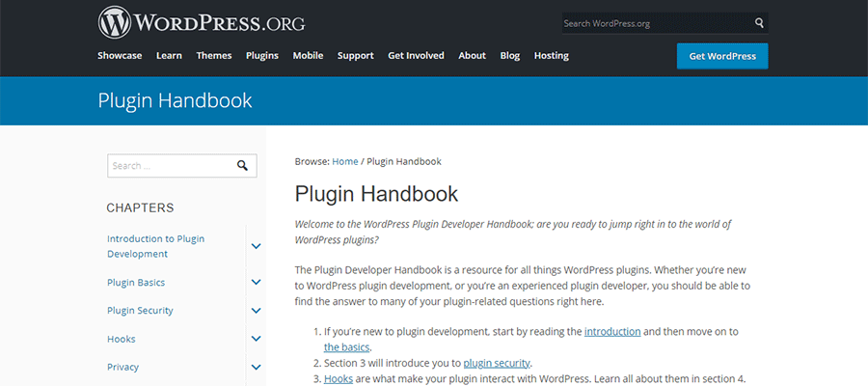This screenshot has width=868, height=386.
Task: Expand the Plugin Security chapter
Action: pyautogui.click(x=256, y=311)
